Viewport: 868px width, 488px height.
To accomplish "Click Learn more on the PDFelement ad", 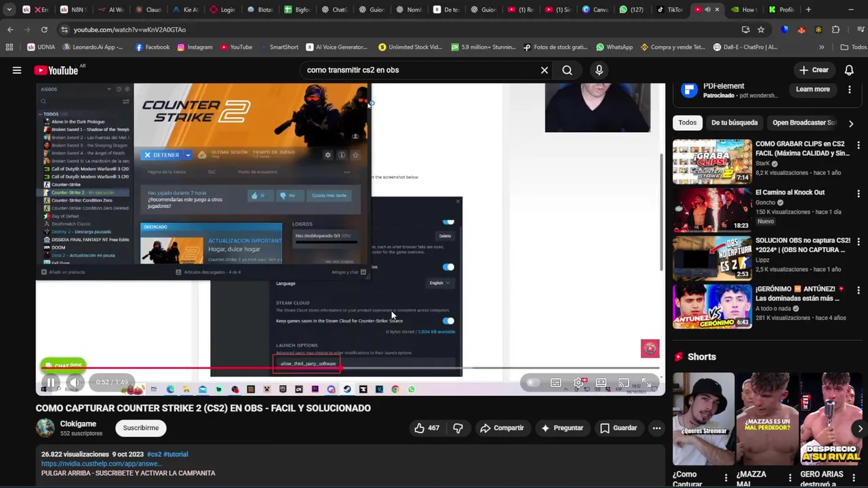I will (812, 89).
